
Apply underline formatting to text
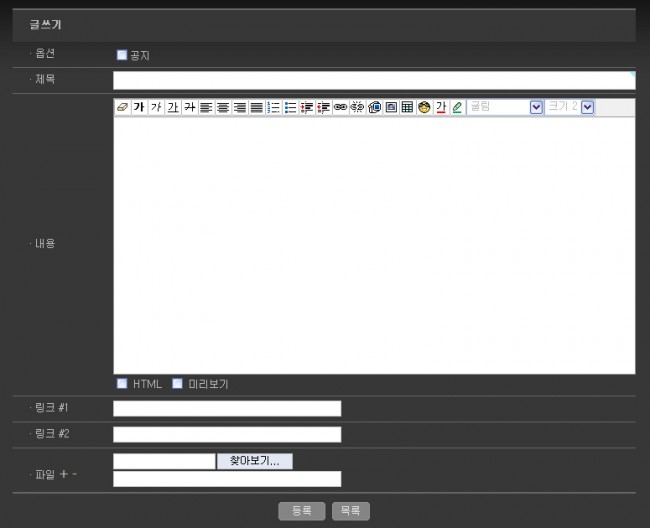pyautogui.click(x=173, y=107)
